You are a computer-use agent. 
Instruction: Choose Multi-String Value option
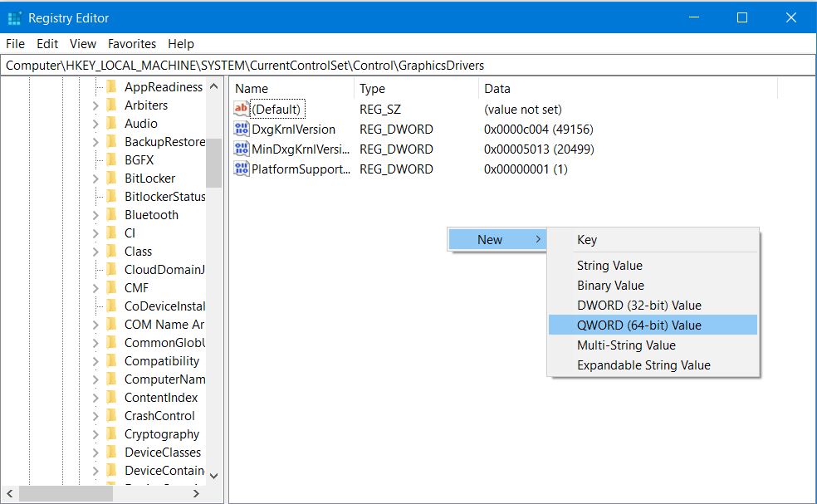pyautogui.click(x=653, y=345)
